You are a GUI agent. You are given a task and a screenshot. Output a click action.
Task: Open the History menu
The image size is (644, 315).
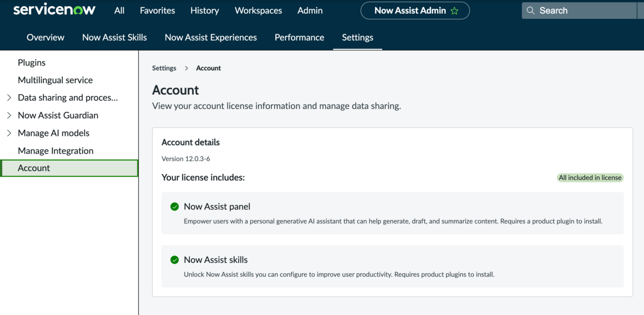click(x=204, y=11)
